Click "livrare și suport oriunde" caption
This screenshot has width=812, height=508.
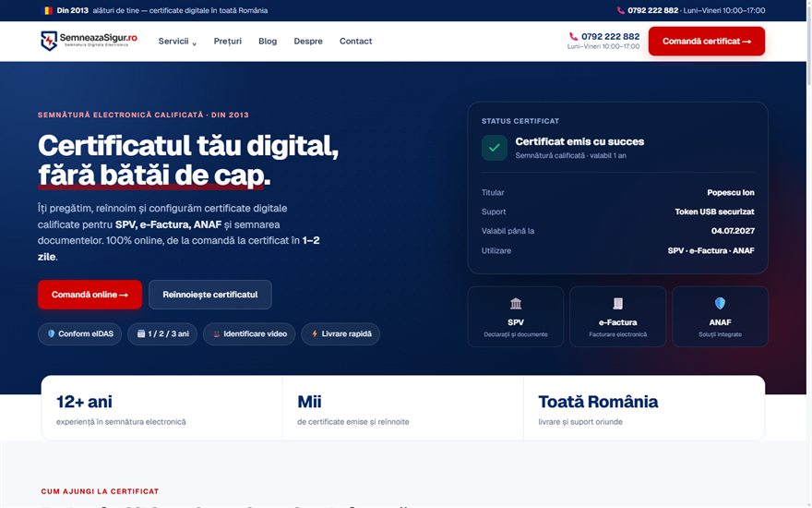click(x=580, y=422)
